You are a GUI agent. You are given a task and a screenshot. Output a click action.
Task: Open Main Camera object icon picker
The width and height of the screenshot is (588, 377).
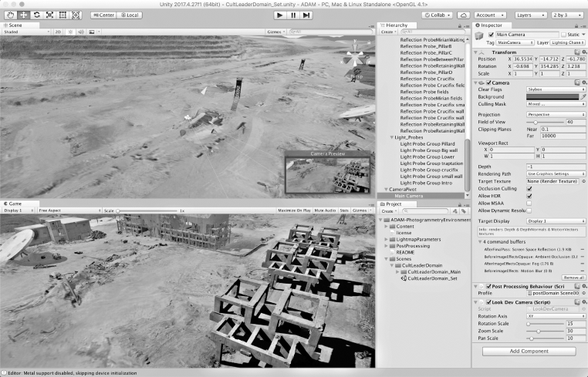479,36
